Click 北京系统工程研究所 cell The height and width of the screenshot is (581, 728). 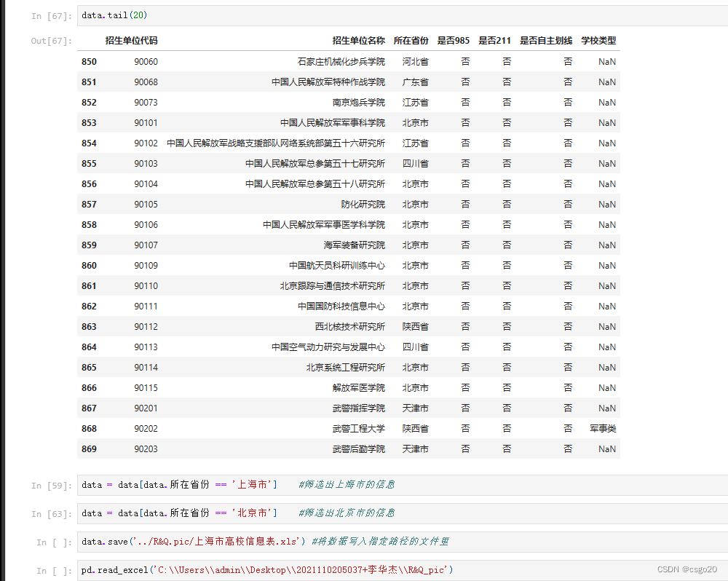coord(345,368)
